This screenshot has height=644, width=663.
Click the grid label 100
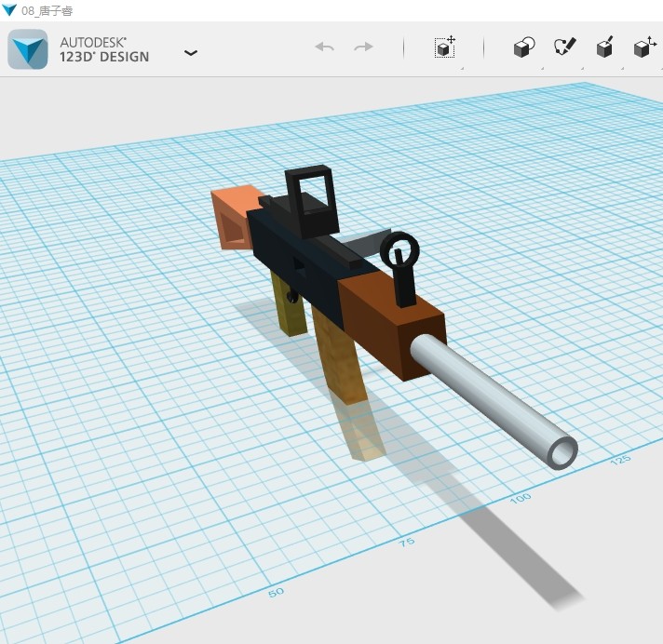click(521, 498)
